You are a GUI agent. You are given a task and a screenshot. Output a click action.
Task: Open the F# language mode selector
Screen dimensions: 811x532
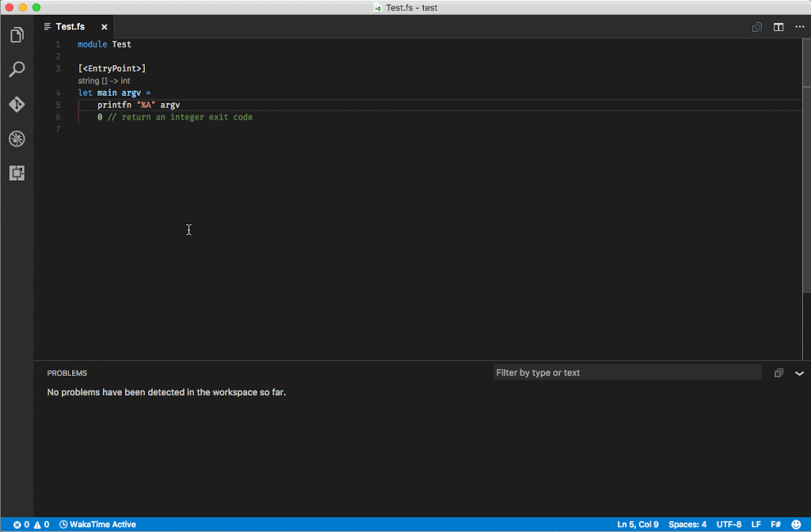[x=776, y=524]
